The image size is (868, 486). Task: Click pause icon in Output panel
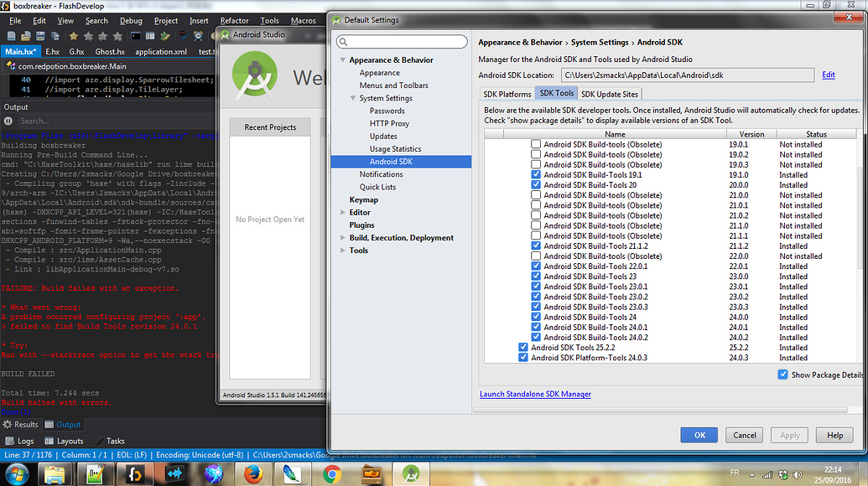coord(8,121)
